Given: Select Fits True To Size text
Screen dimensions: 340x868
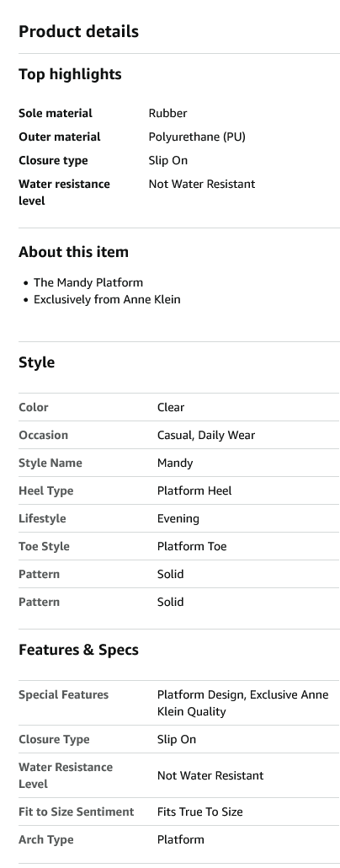Looking at the screenshot, I should click(200, 812).
